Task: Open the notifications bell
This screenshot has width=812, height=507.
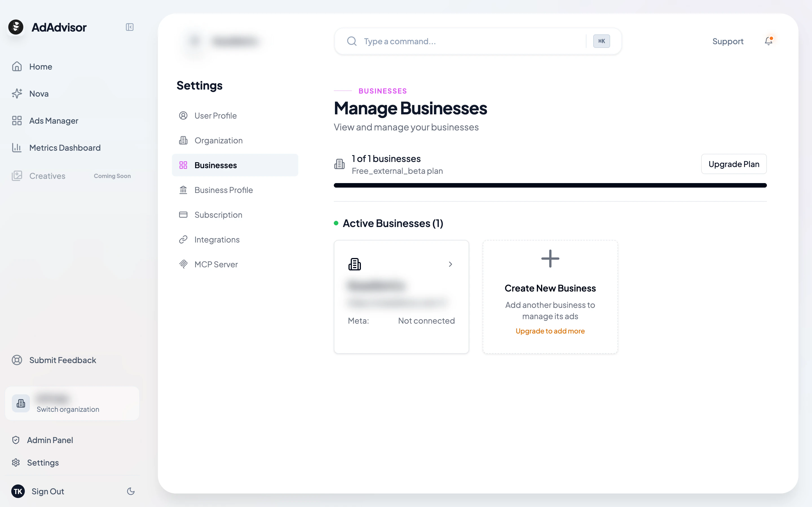Action: pyautogui.click(x=768, y=41)
